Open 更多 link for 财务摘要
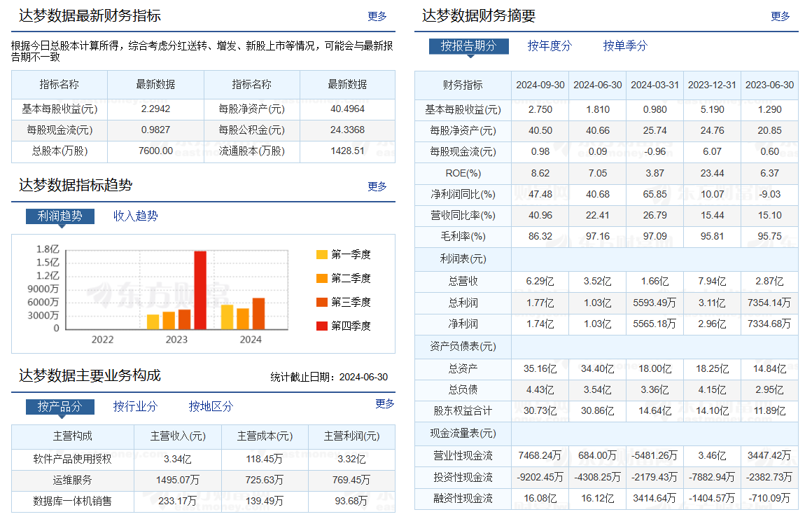 pyautogui.click(x=780, y=16)
